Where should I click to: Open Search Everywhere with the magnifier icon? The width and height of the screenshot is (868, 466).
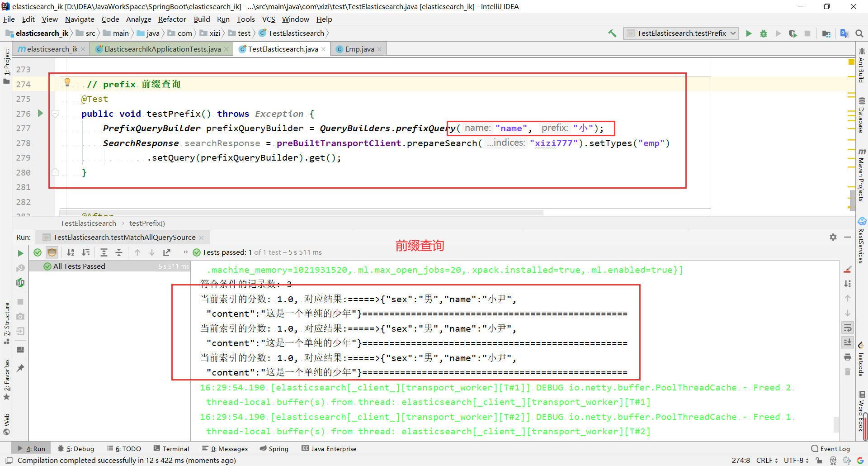coord(859,33)
